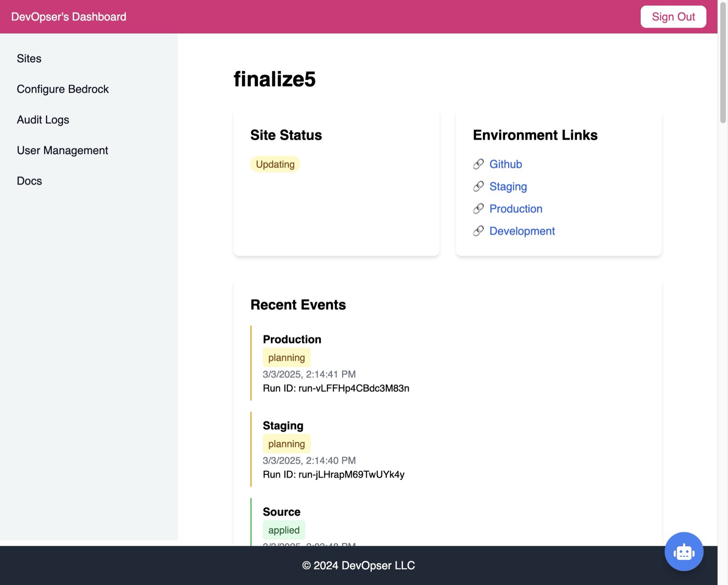
Task: Open Docs in the sidebar
Action: 29,181
